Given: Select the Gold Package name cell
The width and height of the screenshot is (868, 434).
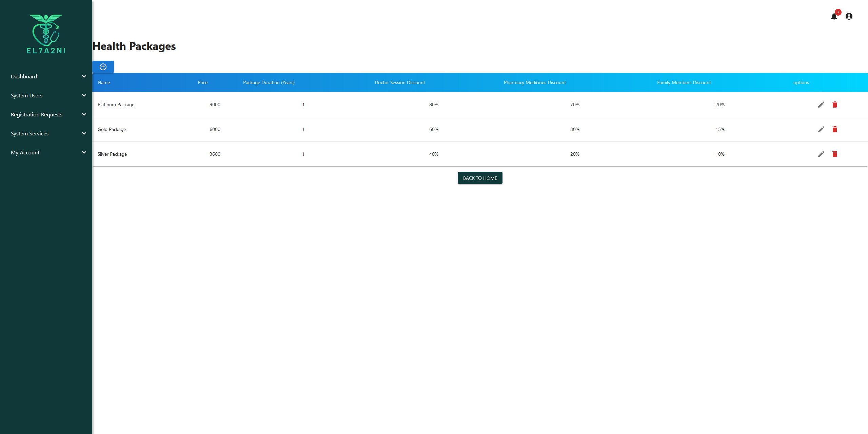Looking at the screenshot, I should coord(112,129).
